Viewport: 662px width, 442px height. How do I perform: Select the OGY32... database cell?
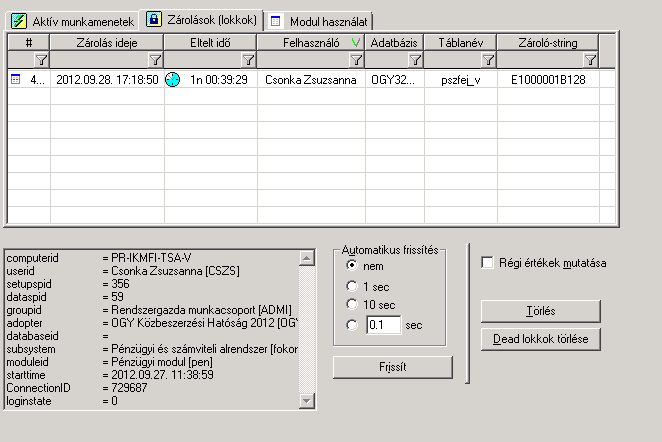[394, 80]
